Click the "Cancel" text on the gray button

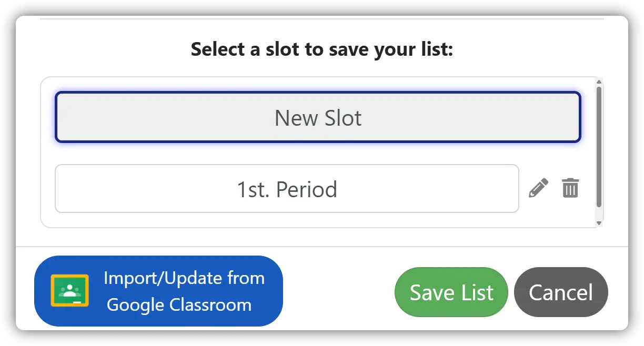560,292
